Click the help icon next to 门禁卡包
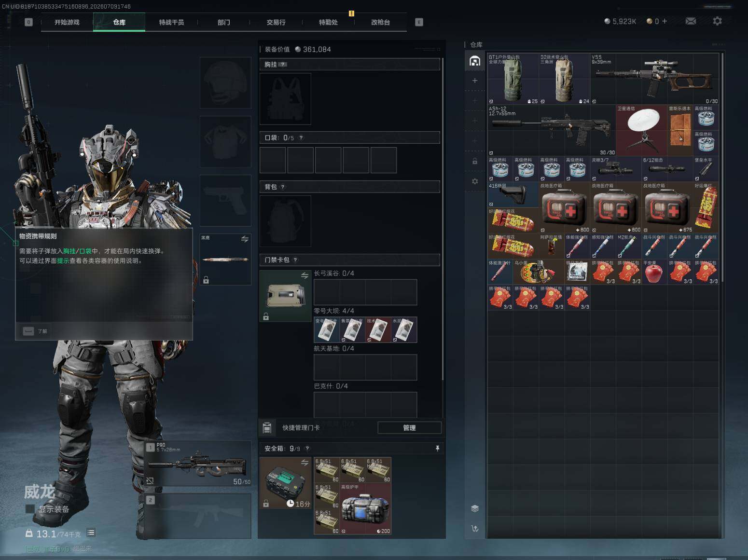Viewport: 748px width, 560px height. (295, 260)
